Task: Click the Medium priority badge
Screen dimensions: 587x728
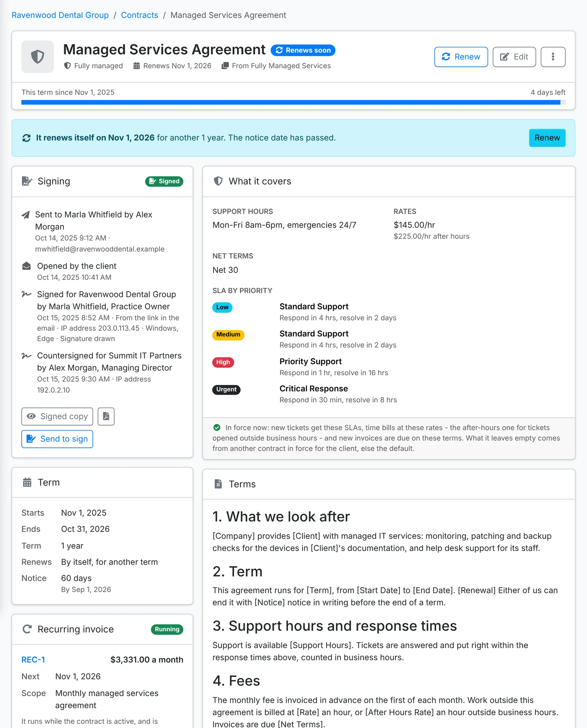Action: 228,334
